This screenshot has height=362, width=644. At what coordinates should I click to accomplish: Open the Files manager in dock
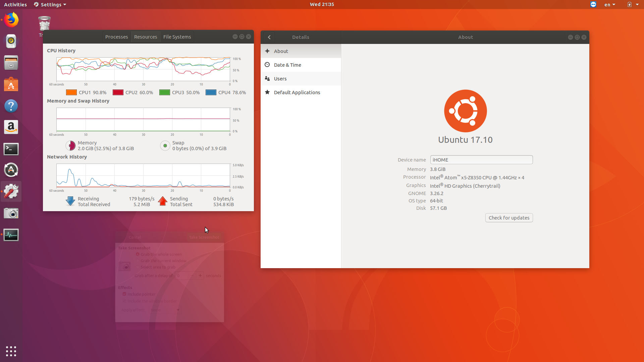(x=11, y=63)
